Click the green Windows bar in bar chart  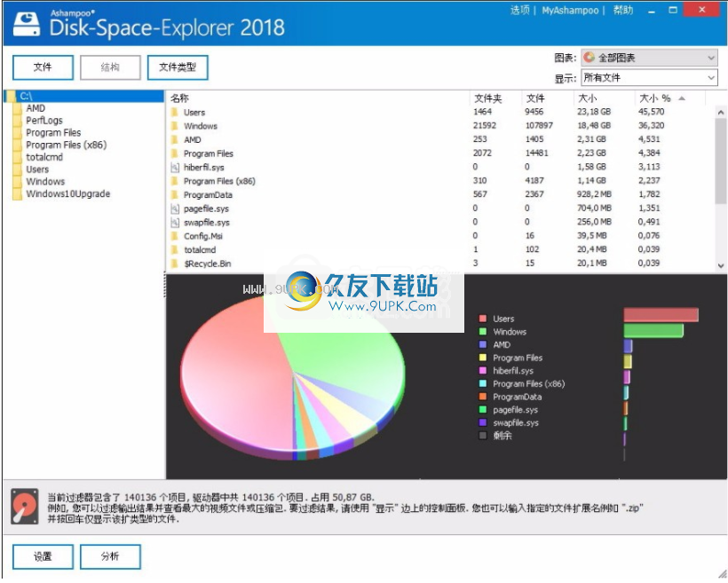pos(653,330)
